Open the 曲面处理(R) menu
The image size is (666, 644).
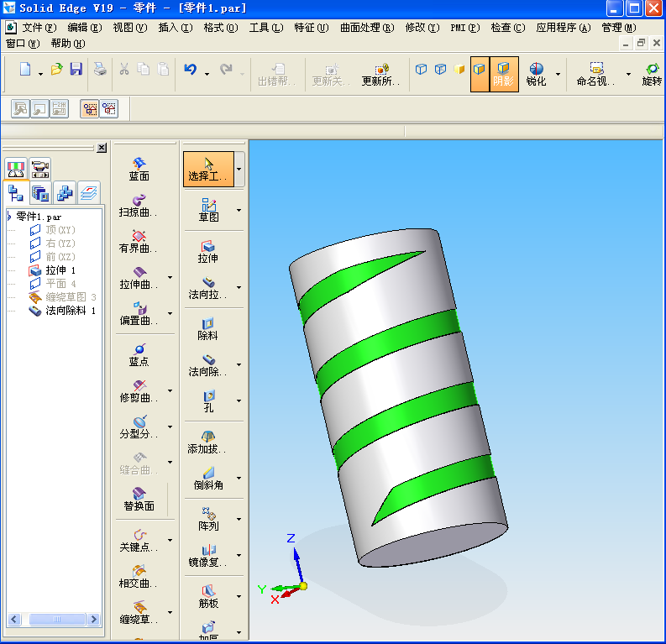click(x=367, y=28)
